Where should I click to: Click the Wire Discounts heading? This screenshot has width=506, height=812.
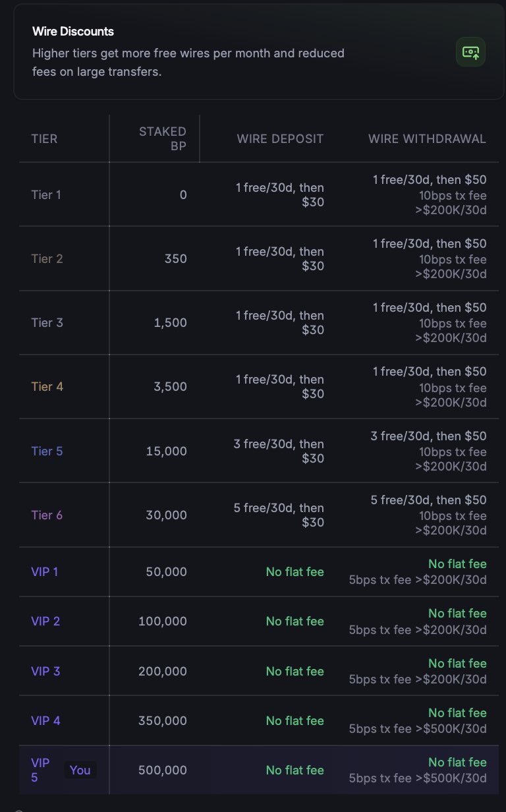click(73, 32)
